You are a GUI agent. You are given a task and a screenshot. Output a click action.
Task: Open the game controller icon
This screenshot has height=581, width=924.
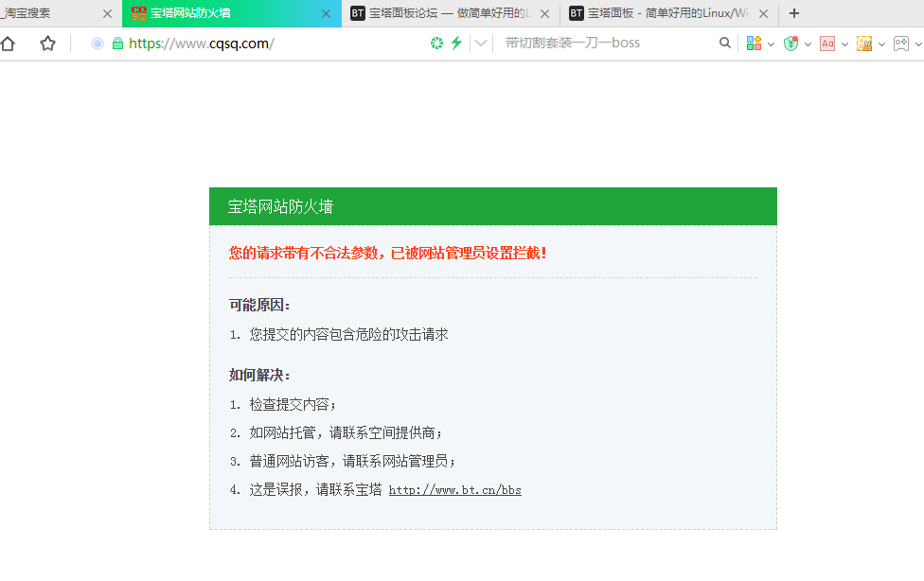click(x=901, y=44)
